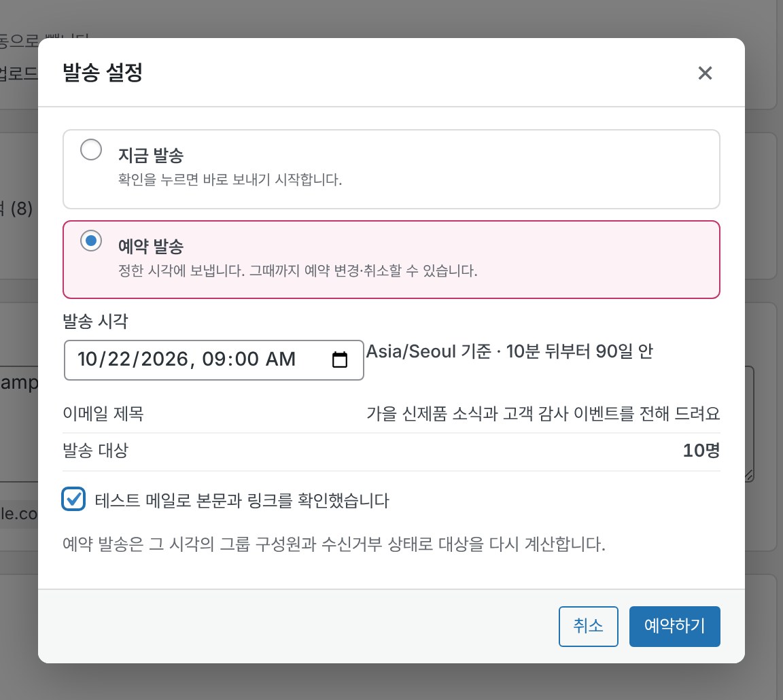Click the 취소 button

click(x=588, y=626)
